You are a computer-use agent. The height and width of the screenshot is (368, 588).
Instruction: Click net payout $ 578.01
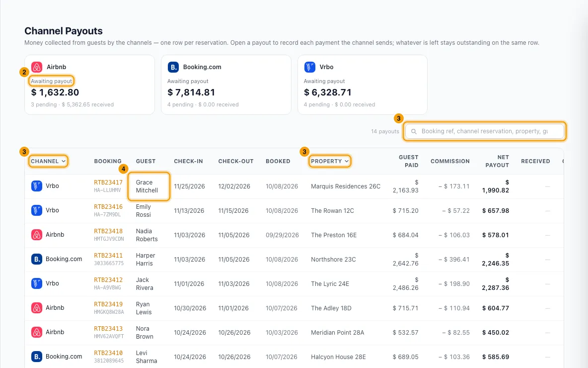496,235
